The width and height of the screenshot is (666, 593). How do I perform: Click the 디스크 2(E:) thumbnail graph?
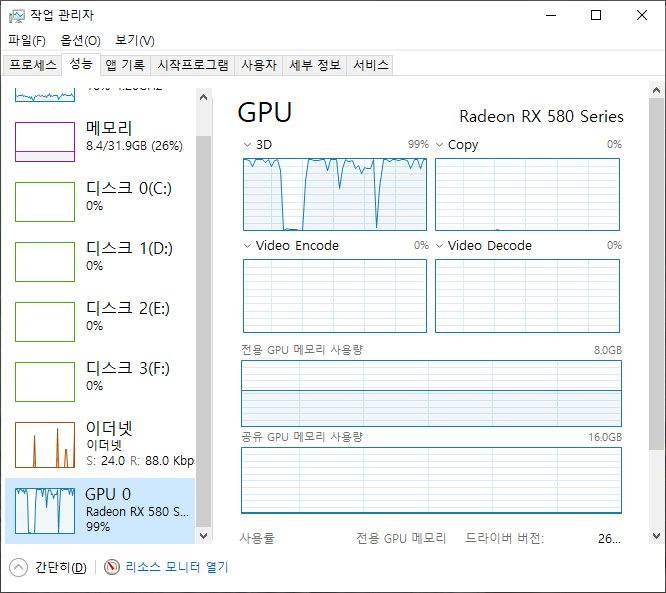[45, 322]
